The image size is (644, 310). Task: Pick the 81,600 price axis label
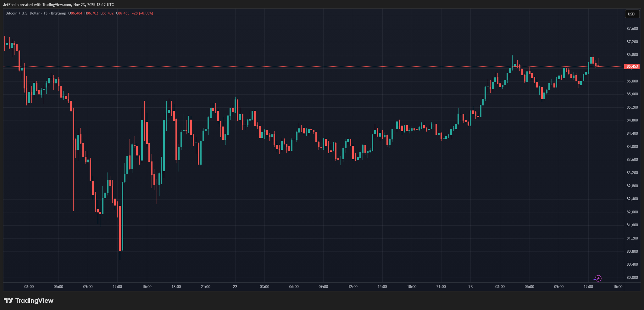pyautogui.click(x=632, y=225)
